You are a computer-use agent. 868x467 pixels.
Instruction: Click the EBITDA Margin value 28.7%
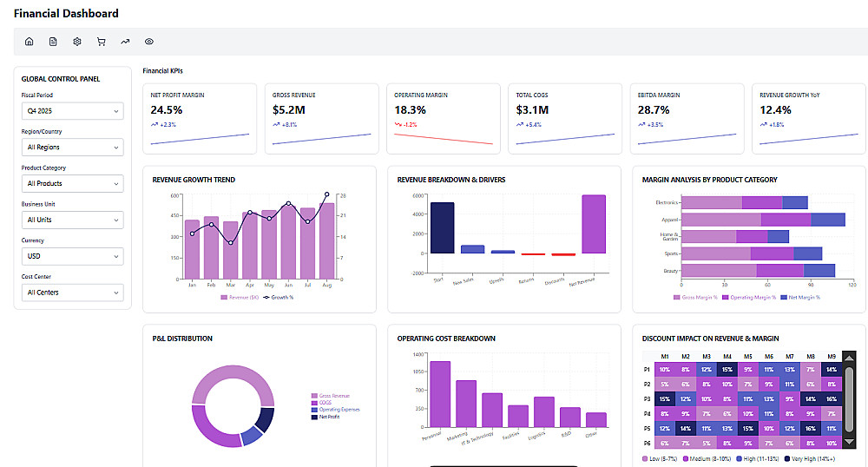point(654,110)
